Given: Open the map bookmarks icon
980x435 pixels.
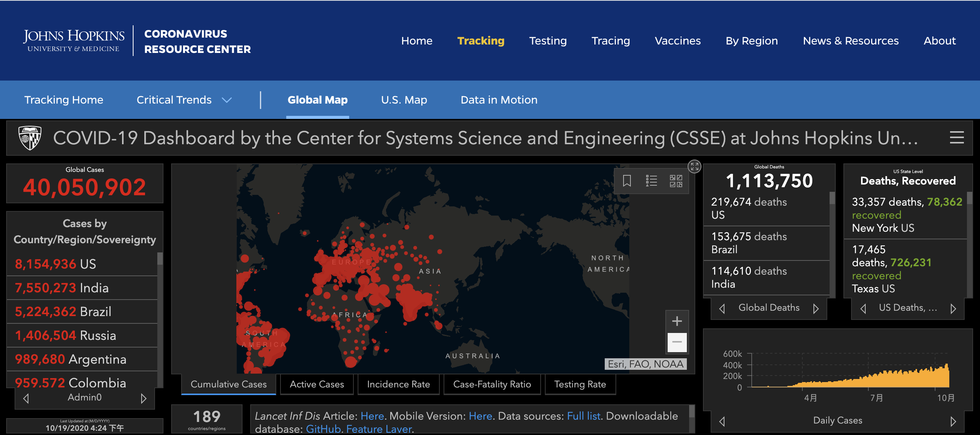Looking at the screenshot, I should click(x=627, y=181).
